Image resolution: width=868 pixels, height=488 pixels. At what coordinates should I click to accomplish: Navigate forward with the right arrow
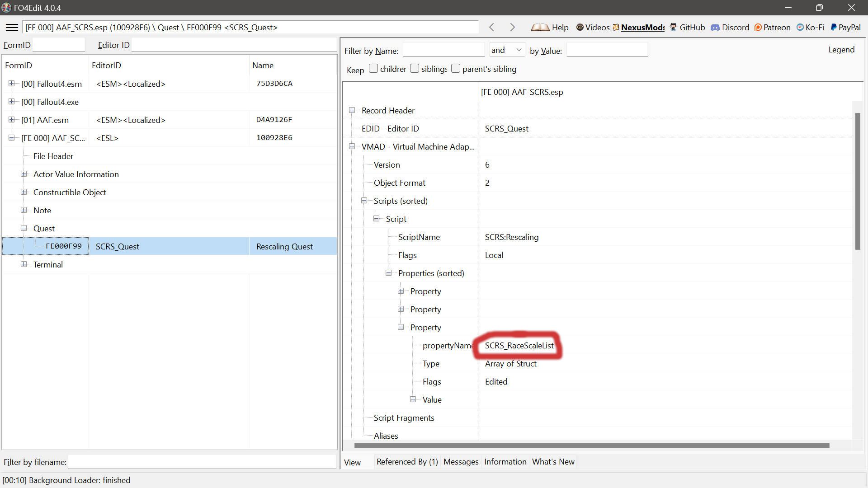tap(512, 28)
